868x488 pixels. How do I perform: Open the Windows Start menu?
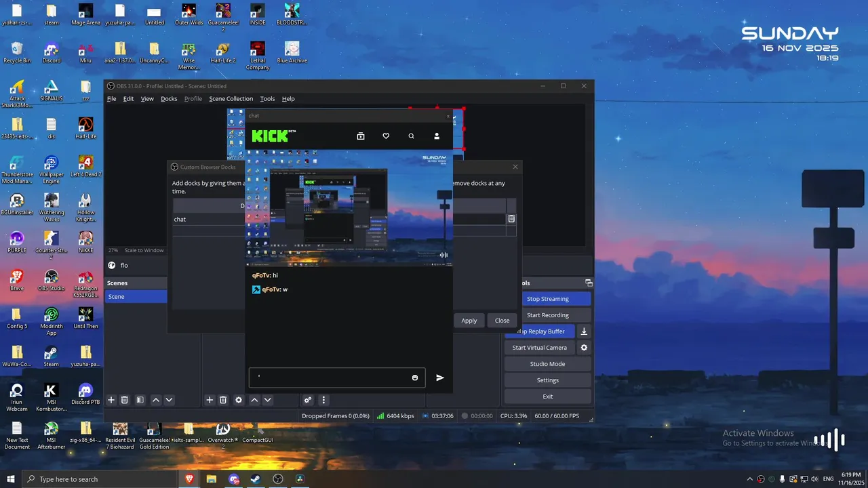pyautogui.click(x=11, y=479)
